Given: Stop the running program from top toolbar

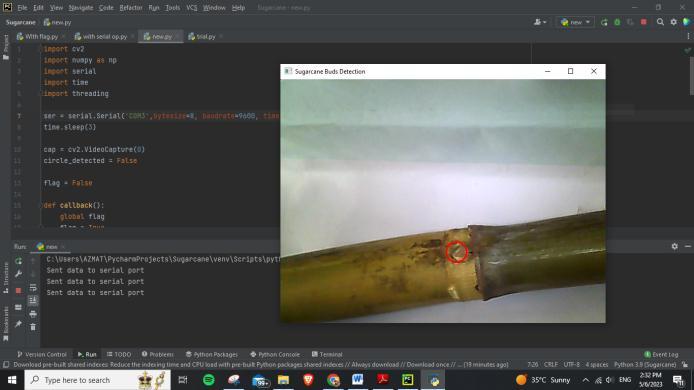Looking at the screenshot, I should pyautogui.click(x=644, y=22).
